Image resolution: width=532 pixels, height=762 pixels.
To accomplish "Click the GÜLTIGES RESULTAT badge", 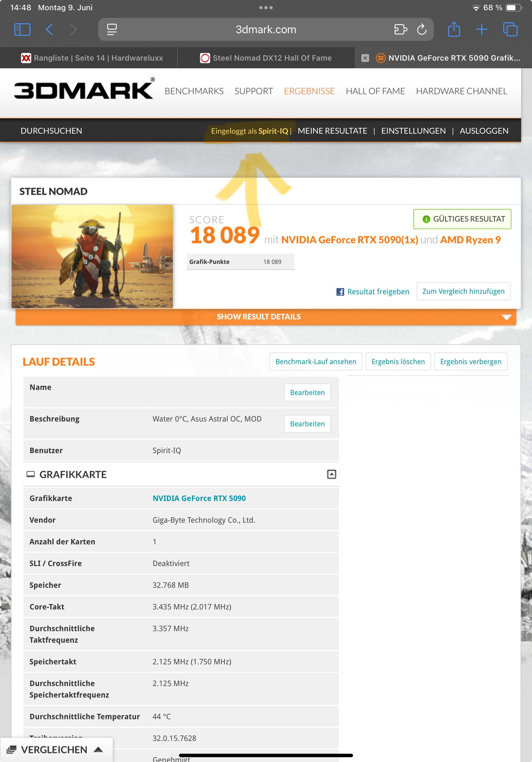I will (x=462, y=219).
